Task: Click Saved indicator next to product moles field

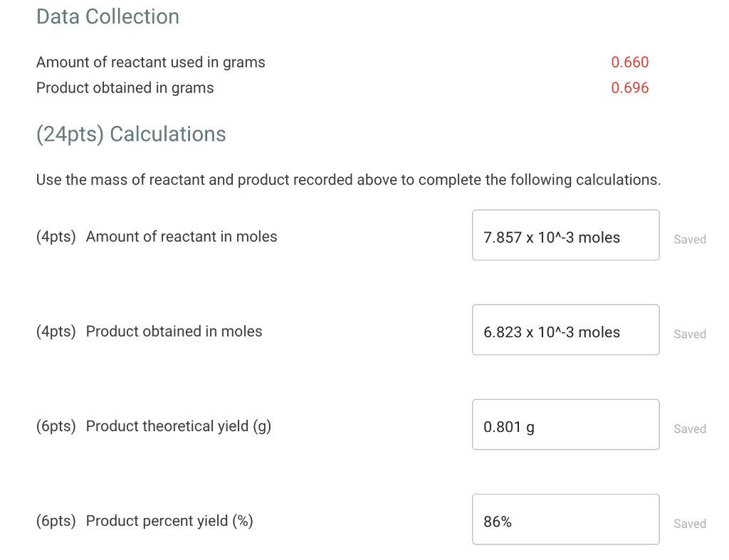Action: pos(689,334)
